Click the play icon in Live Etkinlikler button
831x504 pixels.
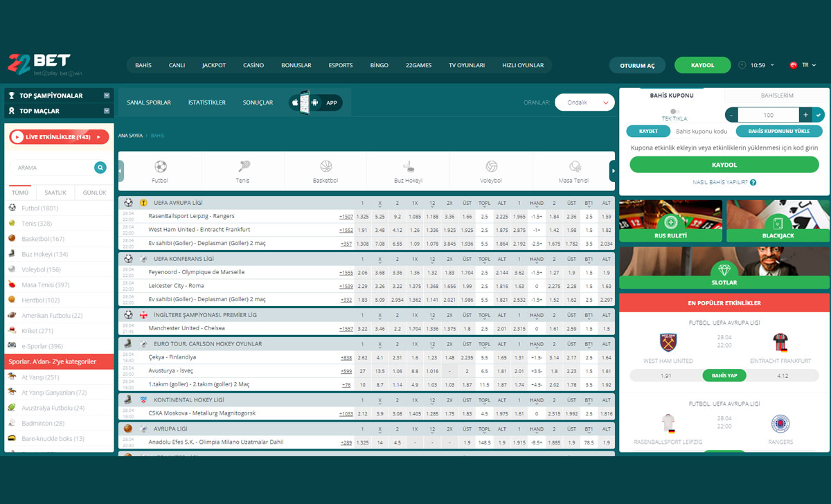(x=17, y=137)
